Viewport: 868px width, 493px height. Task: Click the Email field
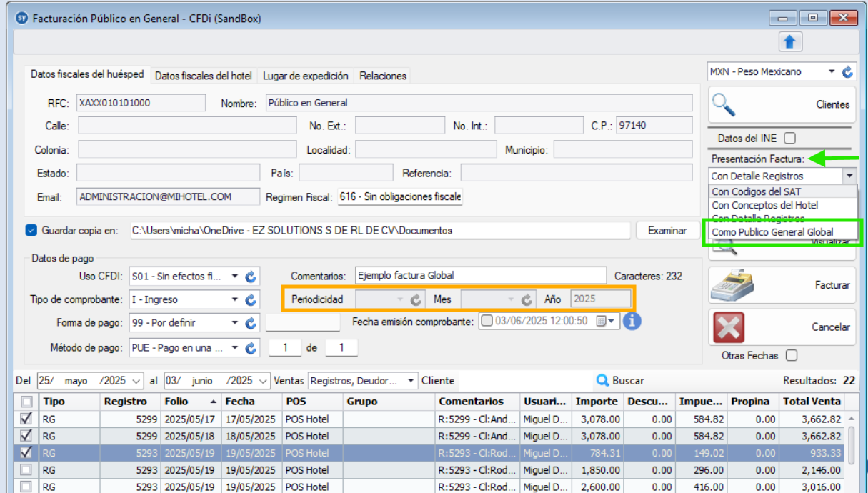(168, 196)
